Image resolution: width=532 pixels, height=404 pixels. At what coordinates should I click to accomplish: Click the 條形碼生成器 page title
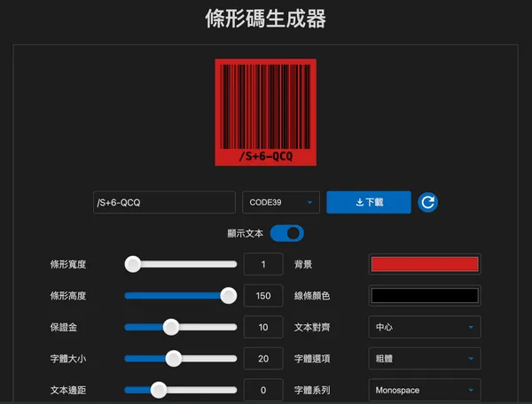(x=266, y=19)
